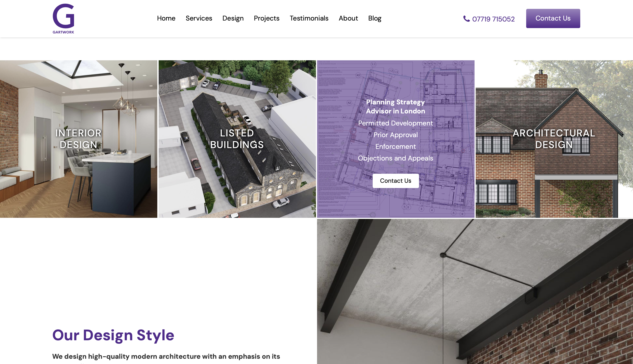The image size is (633, 364).
Task: Open the Interior Design tile
Action: coord(79,139)
